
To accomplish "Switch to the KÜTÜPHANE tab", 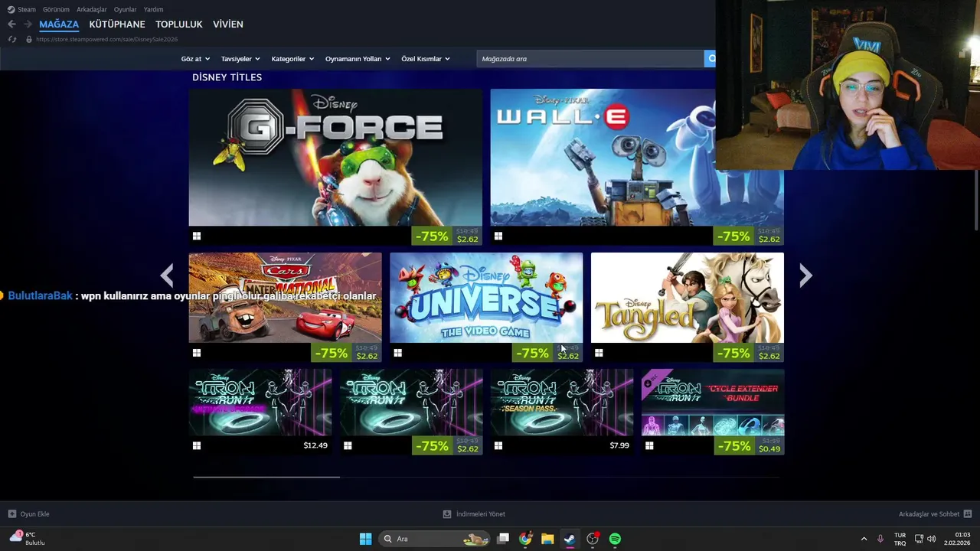I will pos(117,24).
